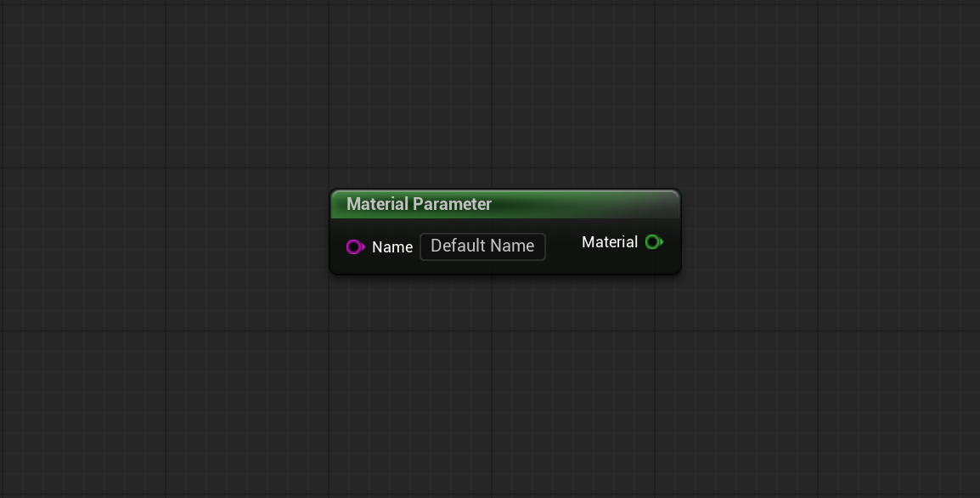This screenshot has width=980, height=498.
Task: Click the magenta Name input pin
Action: click(355, 247)
